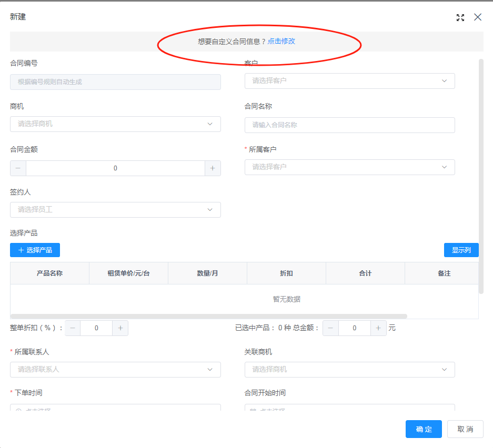Screen dimensions: 493x448
Task: Increase 整单折扣 percentage with plus
Action: point(120,328)
